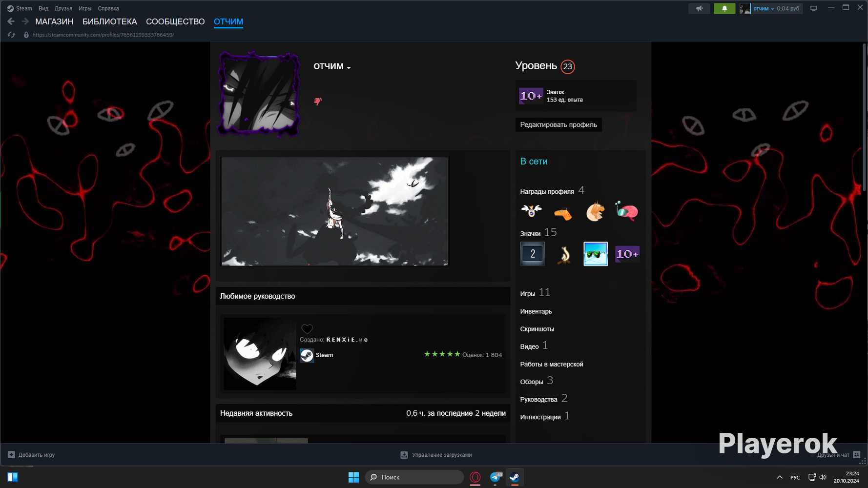Select the pink brain profile award

click(x=627, y=211)
